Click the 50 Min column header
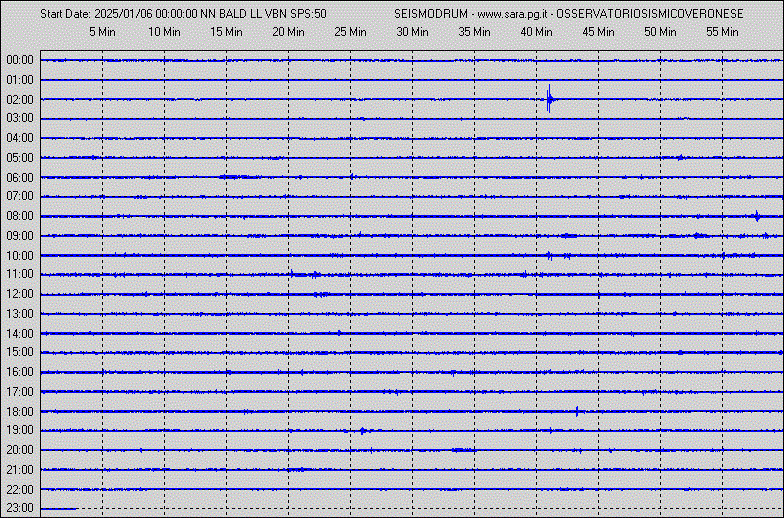 (x=660, y=32)
